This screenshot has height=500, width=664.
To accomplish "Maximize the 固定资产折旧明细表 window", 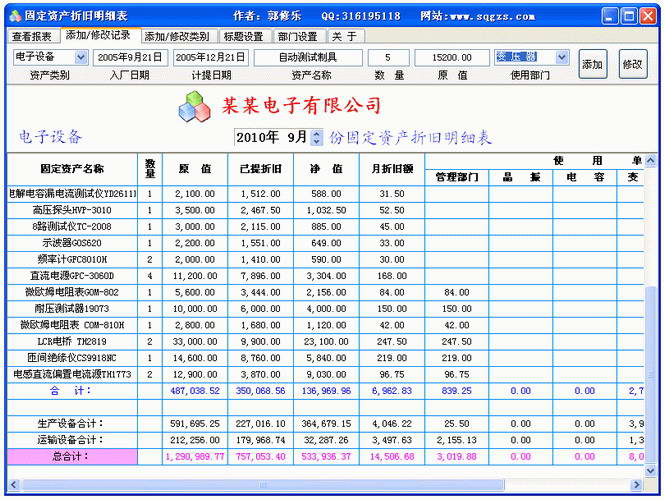I will 629,16.
